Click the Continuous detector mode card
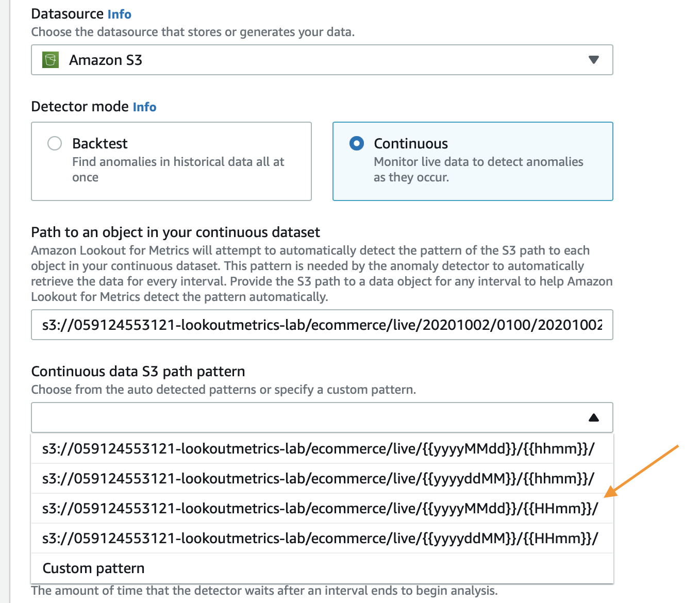The image size is (700, 603). coord(473,161)
